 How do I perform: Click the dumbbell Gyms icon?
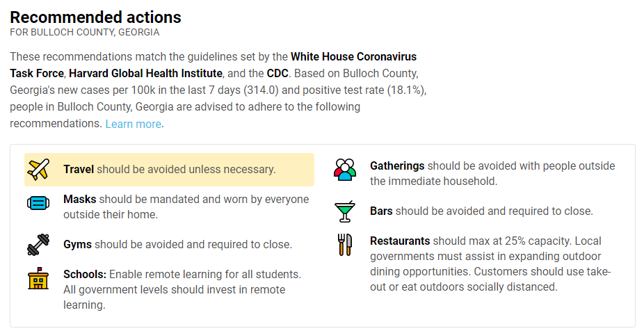pyautogui.click(x=38, y=244)
